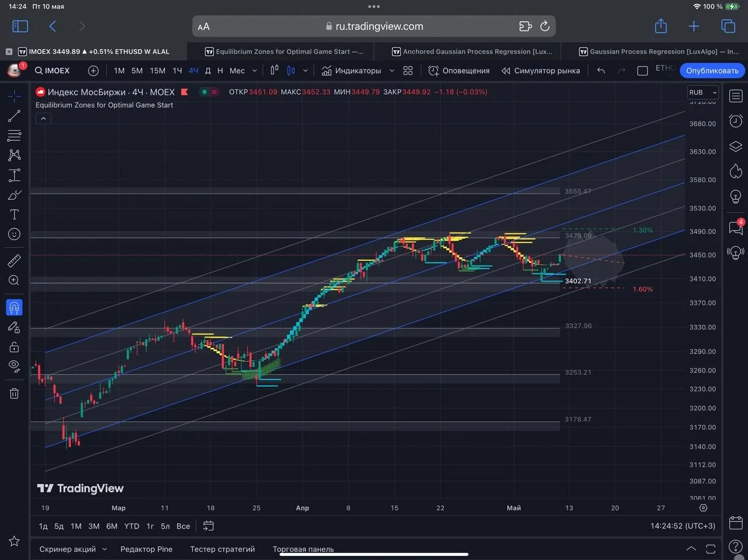Toggle stay in drawing mode
Viewport: 748px width, 560px height.
coord(15,327)
